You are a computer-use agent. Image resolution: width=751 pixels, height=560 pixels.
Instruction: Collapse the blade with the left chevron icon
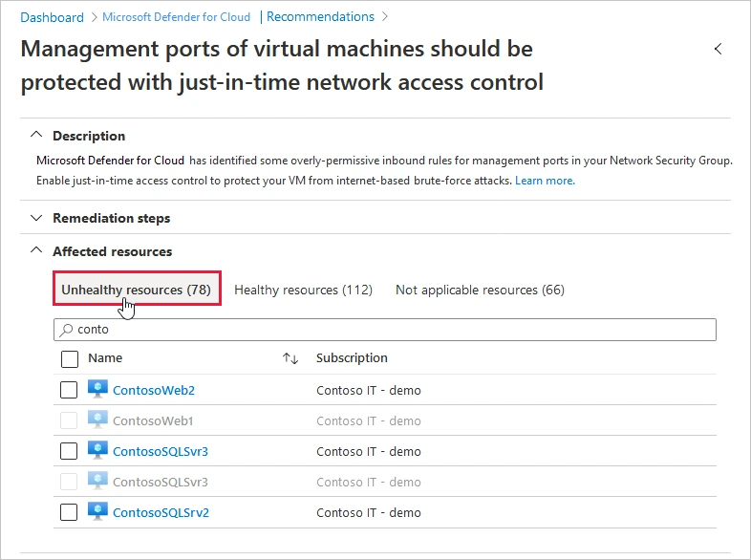point(718,49)
